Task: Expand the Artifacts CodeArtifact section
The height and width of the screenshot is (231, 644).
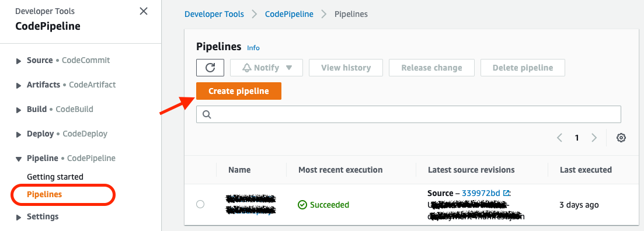Action: point(19,86)
